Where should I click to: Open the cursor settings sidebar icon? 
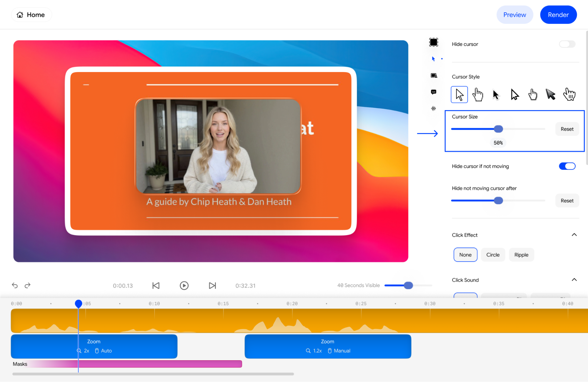433,59
